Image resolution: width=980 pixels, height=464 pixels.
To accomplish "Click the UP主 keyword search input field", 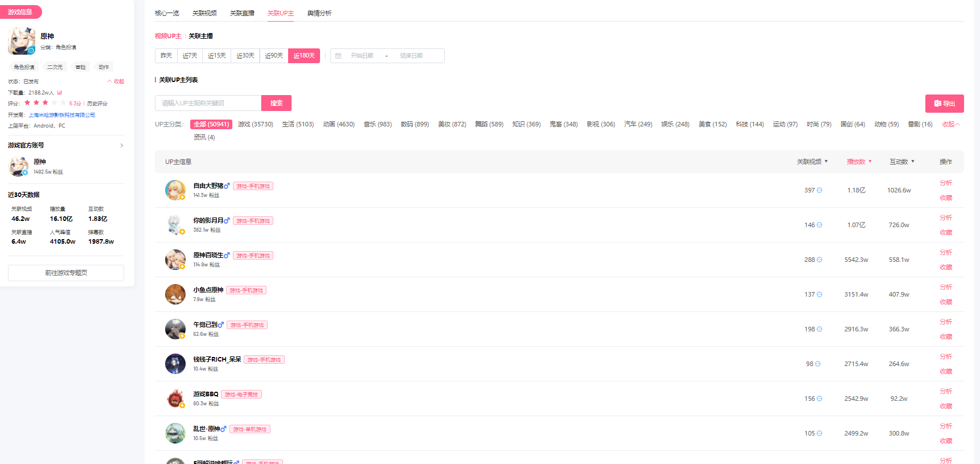I will pos(208,103).
